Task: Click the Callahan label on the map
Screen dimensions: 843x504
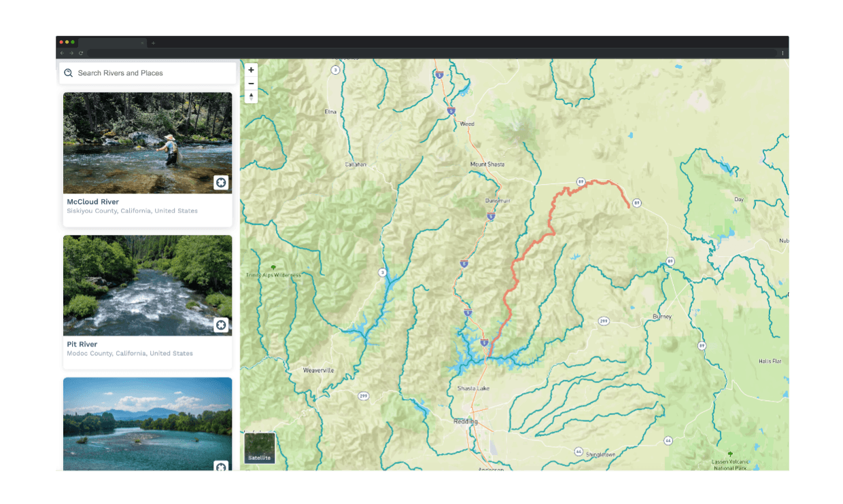Action: click(x=356, y=164)
